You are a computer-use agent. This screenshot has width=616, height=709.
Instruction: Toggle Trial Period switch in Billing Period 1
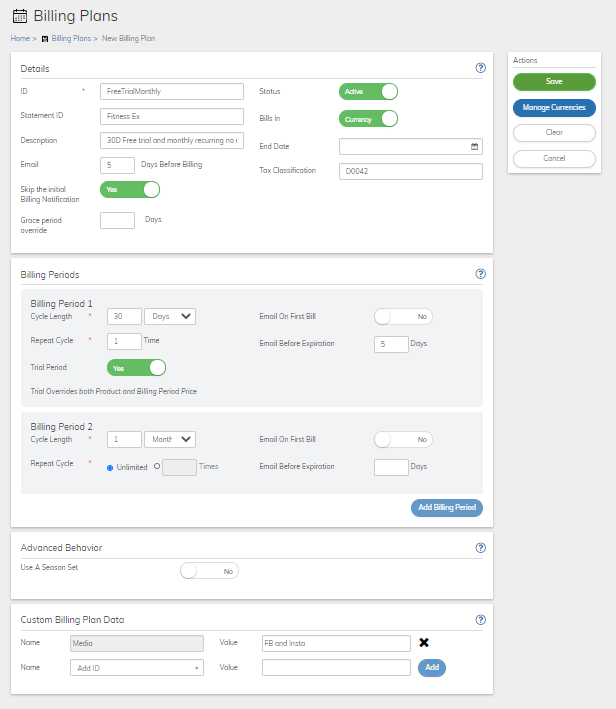pos(136,368)
